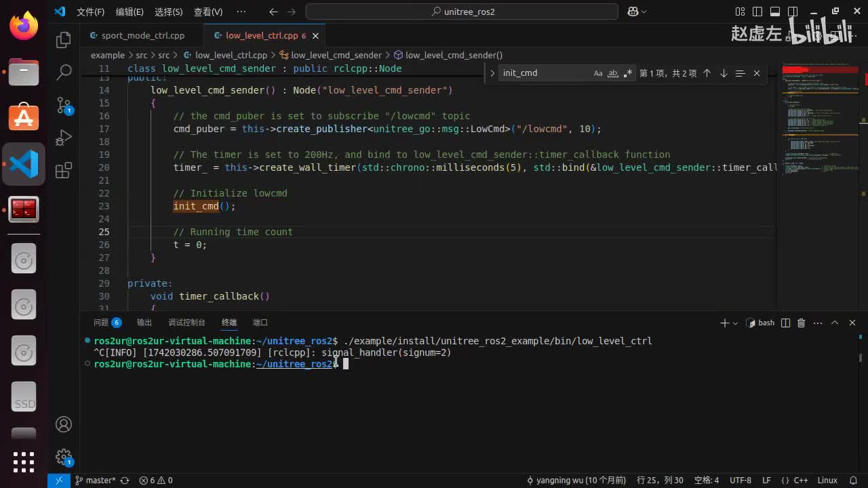Viewport: 868px width, 488px height.
Task: Open the Search view in activity bar
Action: pyautogui.click(x=64, y=73)
